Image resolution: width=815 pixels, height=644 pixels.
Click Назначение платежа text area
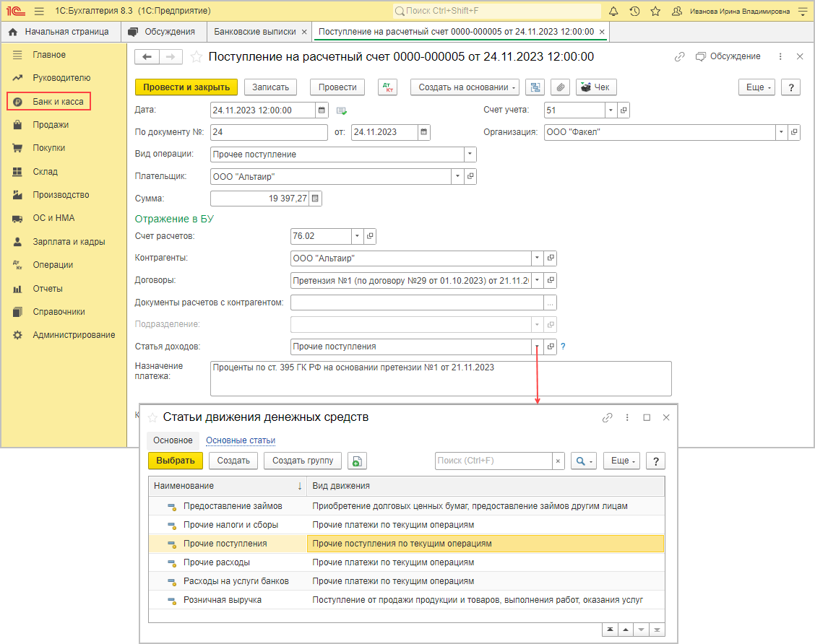[x=441, y=378]
